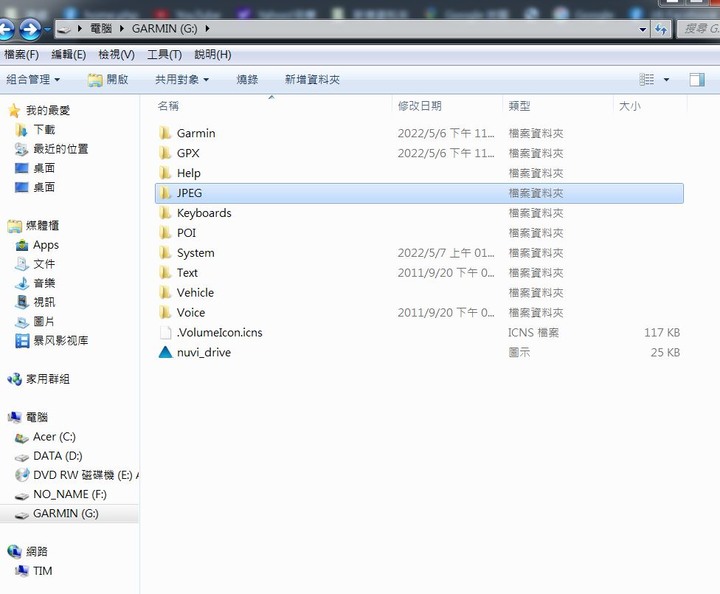
Task: Select the Garmin folder icon
Action: click(x=165, y=133)
